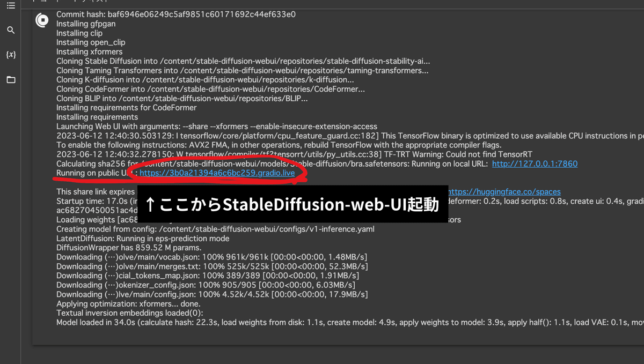Click 'Applying optimization: xformers... done' line
Image resolution: width=644 pixels, height=364 pixels.
click(129, 303)
